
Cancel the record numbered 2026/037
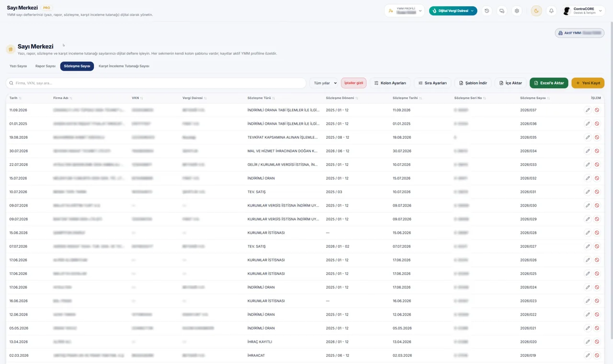point(597,110)
